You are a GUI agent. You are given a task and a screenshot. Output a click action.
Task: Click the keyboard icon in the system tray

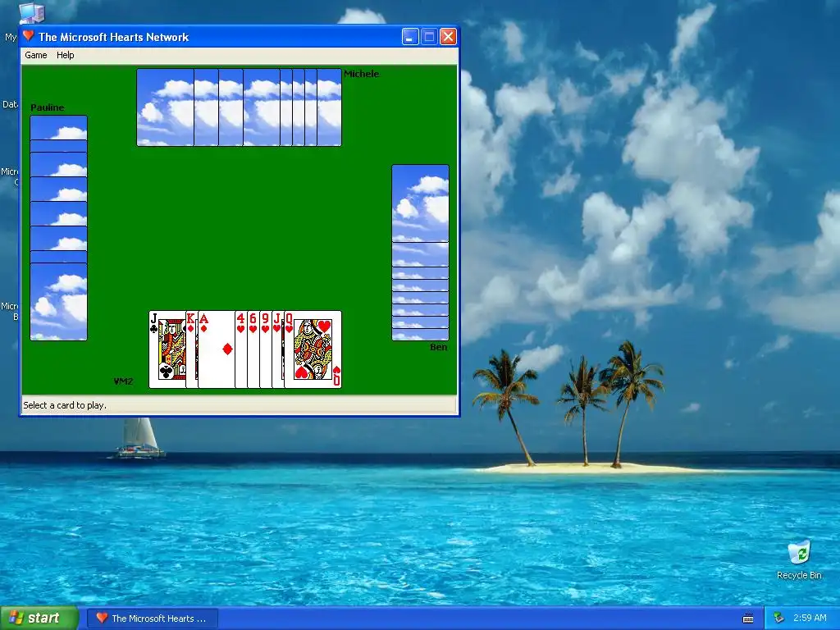click(748, 619)
